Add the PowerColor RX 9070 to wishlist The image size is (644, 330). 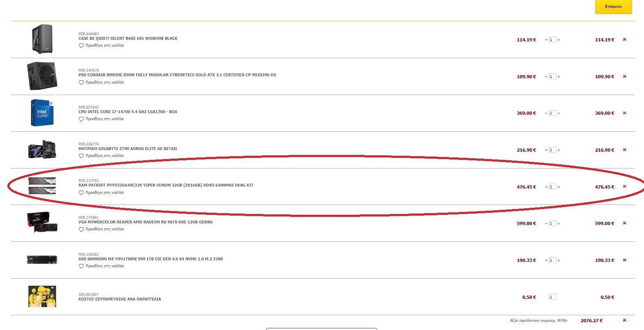tap(101, 229)
